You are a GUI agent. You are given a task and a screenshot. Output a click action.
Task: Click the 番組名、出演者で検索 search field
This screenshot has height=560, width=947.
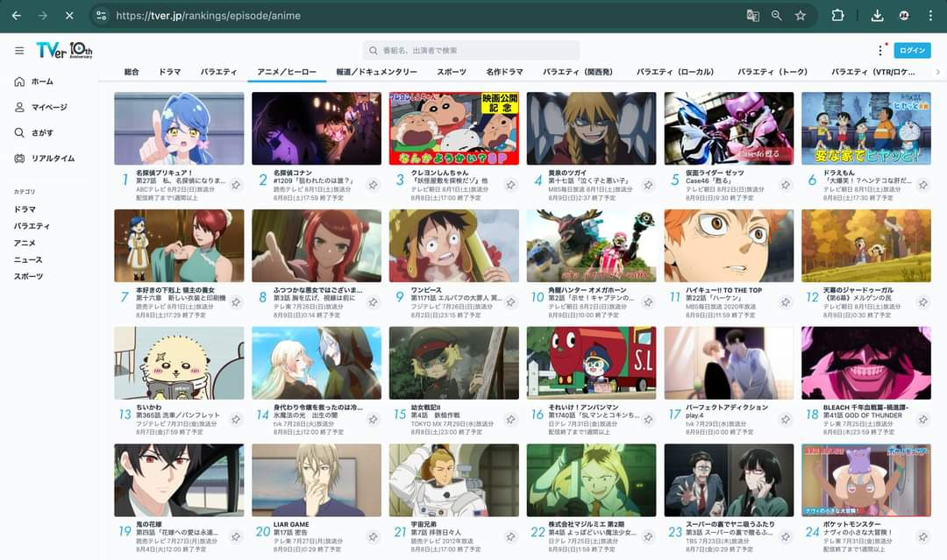[471, 51]
